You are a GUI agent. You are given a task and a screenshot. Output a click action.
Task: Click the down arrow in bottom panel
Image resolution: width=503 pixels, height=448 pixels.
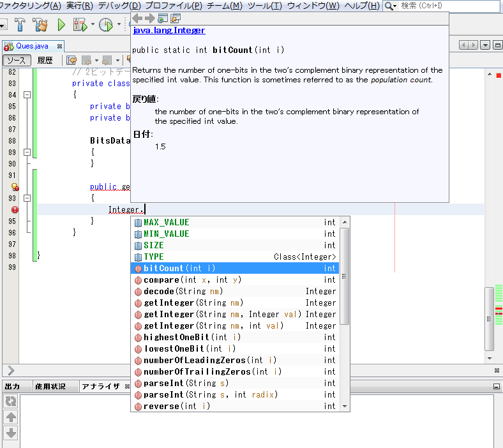pos(11,433)
